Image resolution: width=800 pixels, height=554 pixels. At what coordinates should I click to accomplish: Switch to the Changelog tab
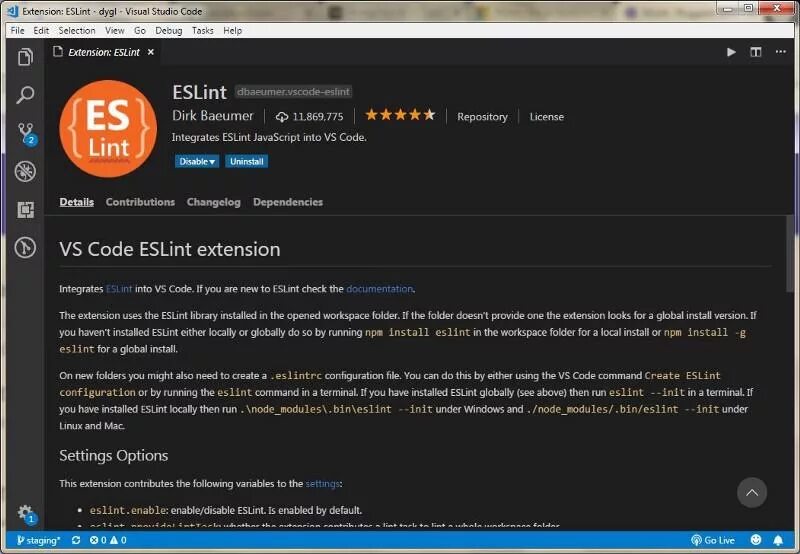(213, 203)
